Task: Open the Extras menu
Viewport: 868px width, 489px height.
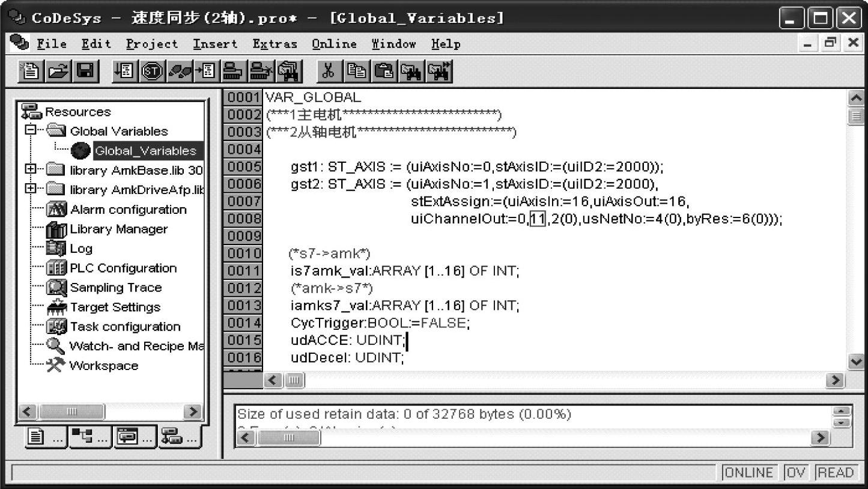Action: 275,44
